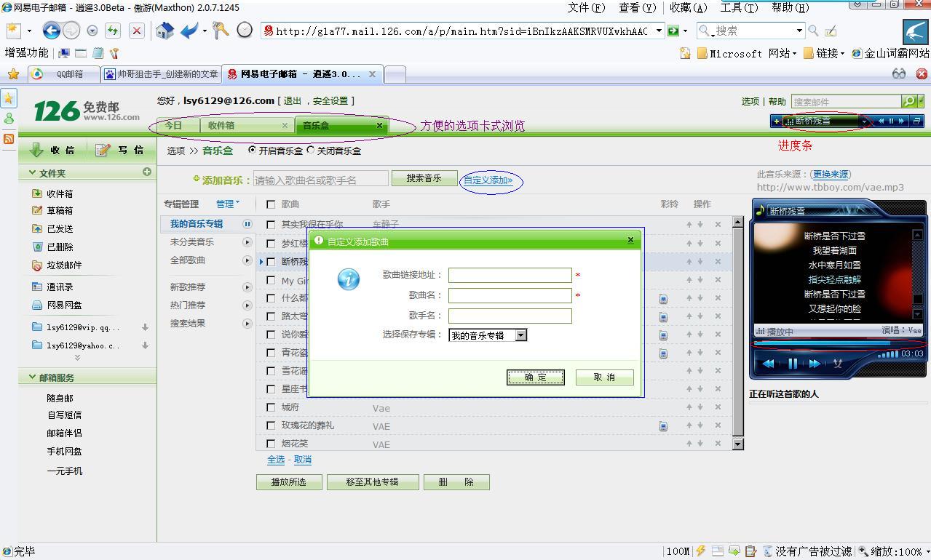Move 其实我很在乎你 song down with the arrow
The height and width of the screenshot is (560, 931).
click(x=700, y=224)
